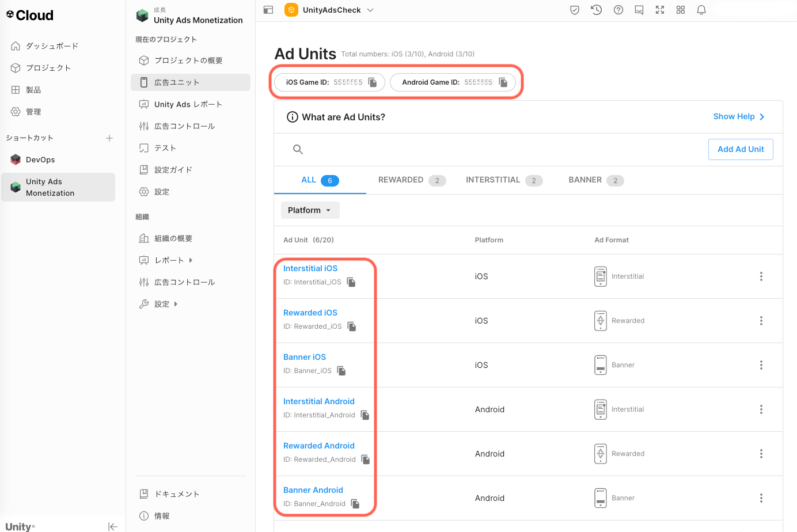Copy the Android Game ID
This screenshot has height=532, width=797.
pos(503,82)
